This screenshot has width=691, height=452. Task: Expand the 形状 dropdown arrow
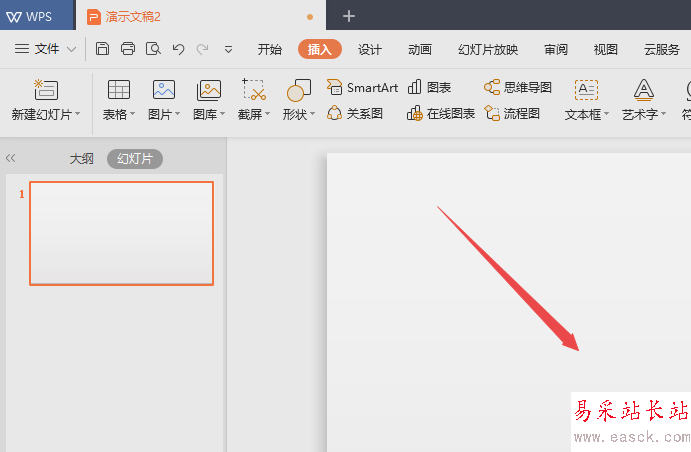[312, 114]
